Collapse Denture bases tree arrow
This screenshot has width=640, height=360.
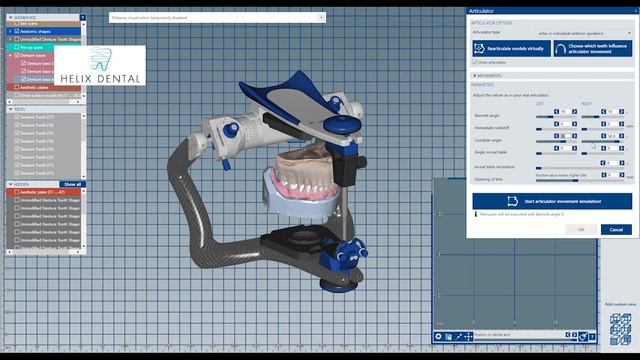click(x=10, y=55)
